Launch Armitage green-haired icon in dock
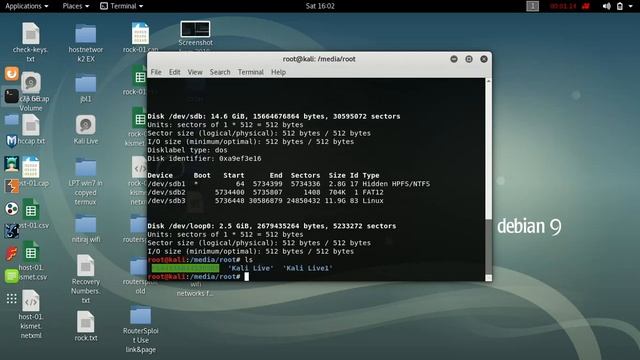Viewport: 640px width, 360px height. point(11,164)
